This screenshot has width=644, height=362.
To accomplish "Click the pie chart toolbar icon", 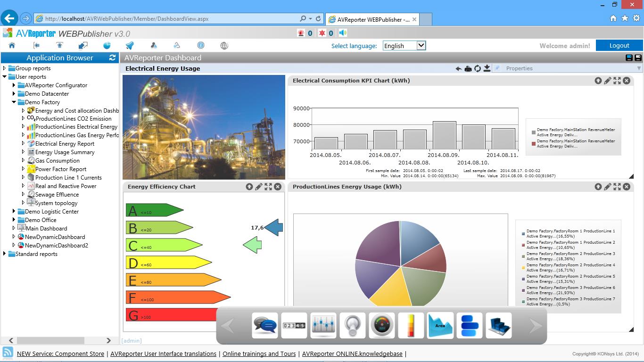I will tap(107, 46).
